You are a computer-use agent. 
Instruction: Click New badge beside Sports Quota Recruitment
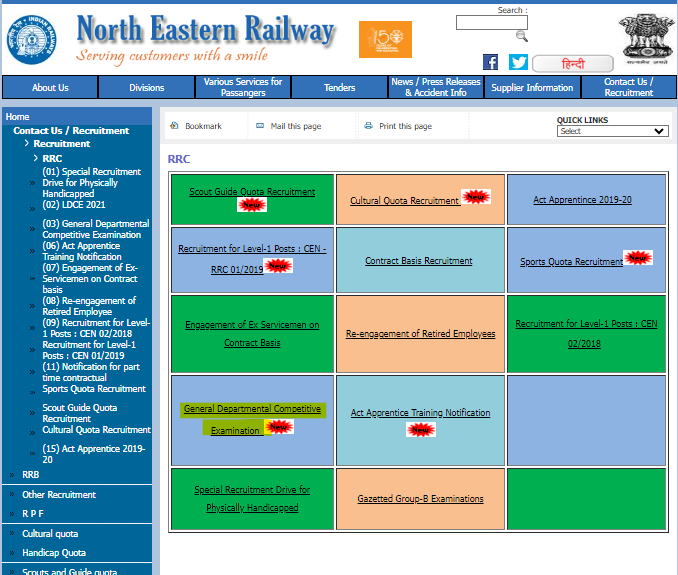(x=638, y=258)
